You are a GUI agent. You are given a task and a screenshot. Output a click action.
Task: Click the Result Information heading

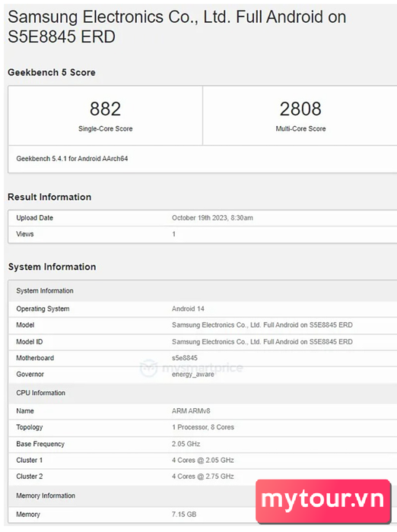[49, 197]
